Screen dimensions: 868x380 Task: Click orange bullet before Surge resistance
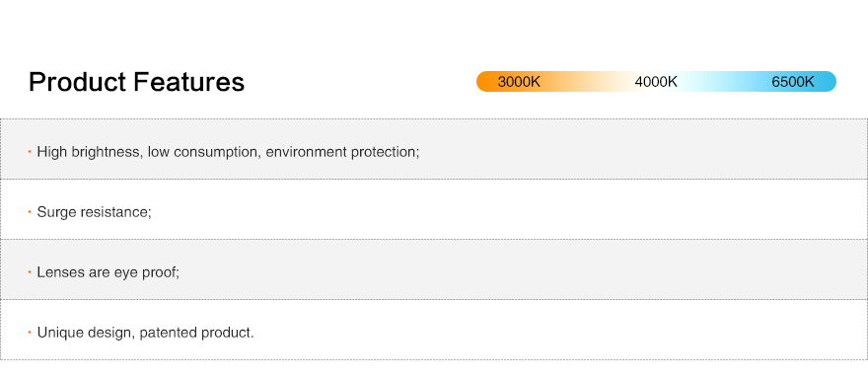[x=30, y=211]
